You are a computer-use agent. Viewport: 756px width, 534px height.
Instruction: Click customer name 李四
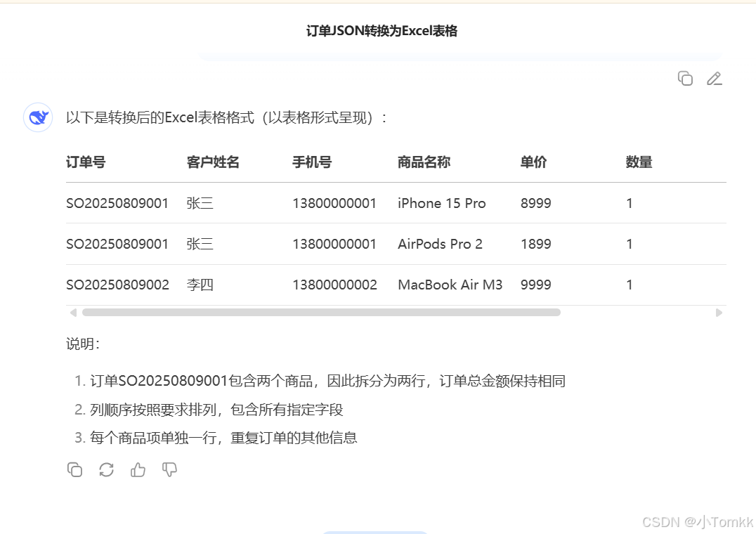click(x=200, y=285)
